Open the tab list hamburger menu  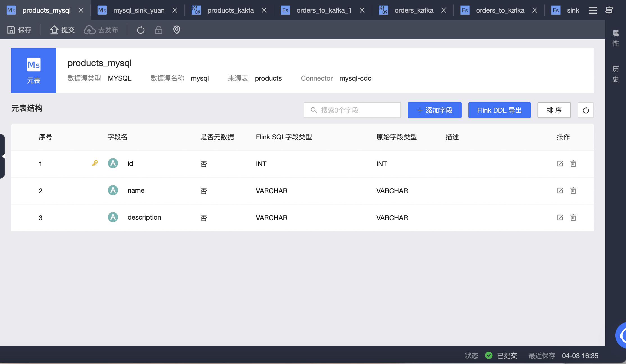pyautogui.click(x=593, y=10)
